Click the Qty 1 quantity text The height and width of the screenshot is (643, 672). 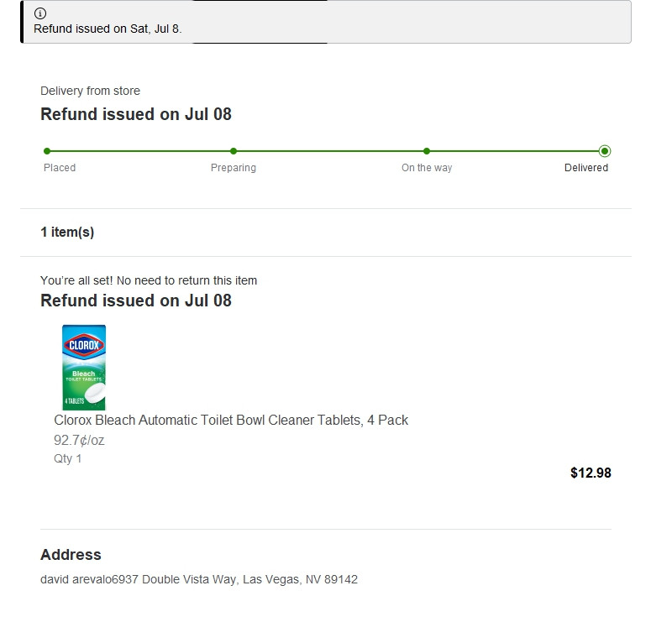tap(68, 458)
